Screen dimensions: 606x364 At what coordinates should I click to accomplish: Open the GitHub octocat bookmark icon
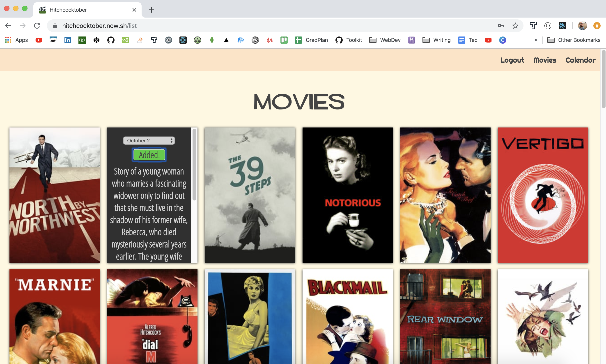(111, 40)
